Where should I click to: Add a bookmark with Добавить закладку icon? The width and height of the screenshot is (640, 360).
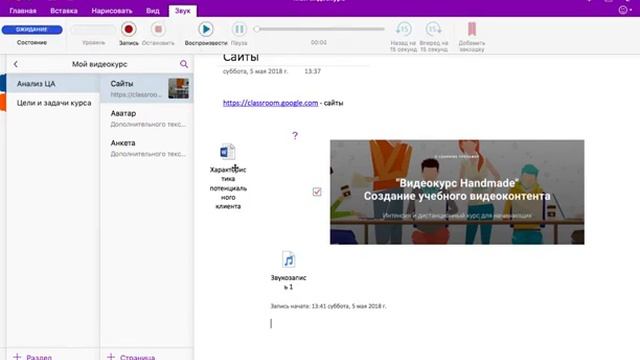point(472,29)
